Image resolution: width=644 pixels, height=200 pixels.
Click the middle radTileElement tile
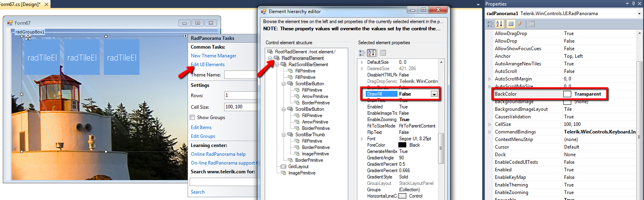82,57
